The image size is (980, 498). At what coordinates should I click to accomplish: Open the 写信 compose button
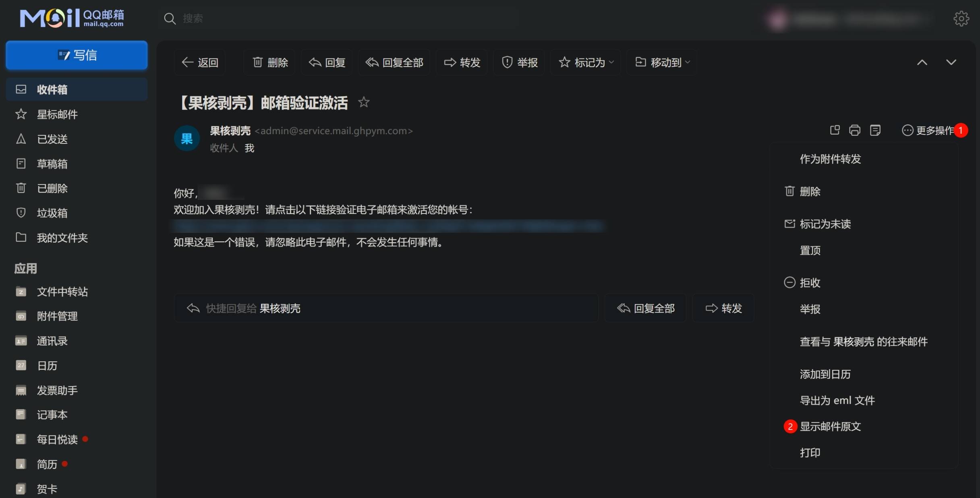click(77, 55)
